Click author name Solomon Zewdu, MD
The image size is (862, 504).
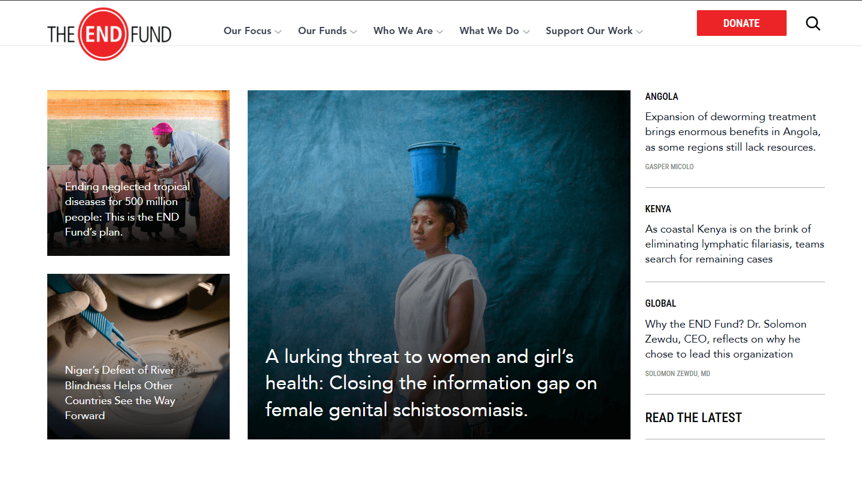(678, 374)
